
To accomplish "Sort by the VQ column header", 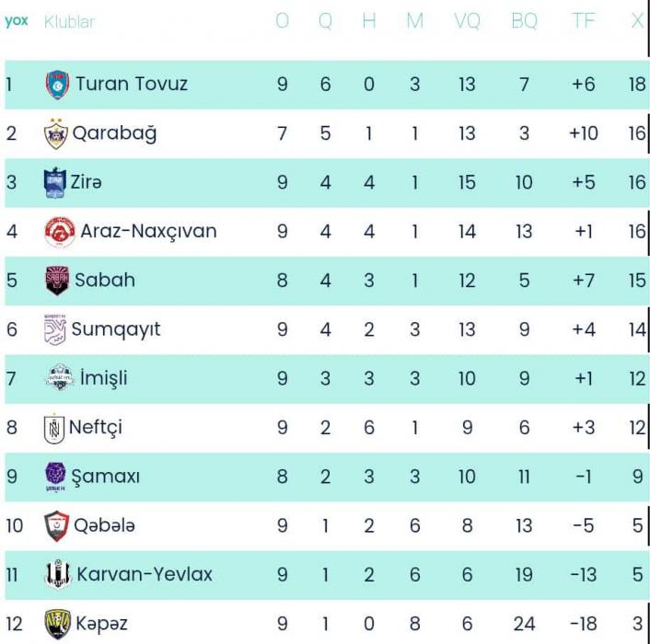I will coord(467,21).
